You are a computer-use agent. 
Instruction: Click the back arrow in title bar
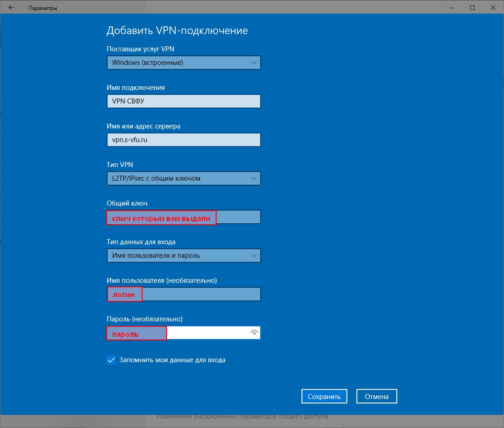(x=11, y=8)
